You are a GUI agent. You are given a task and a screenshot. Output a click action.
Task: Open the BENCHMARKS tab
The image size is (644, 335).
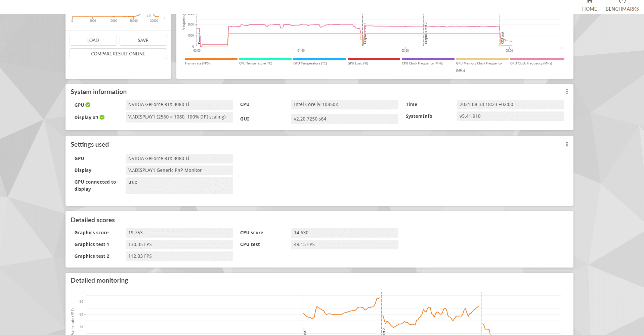tap(622, 6)
